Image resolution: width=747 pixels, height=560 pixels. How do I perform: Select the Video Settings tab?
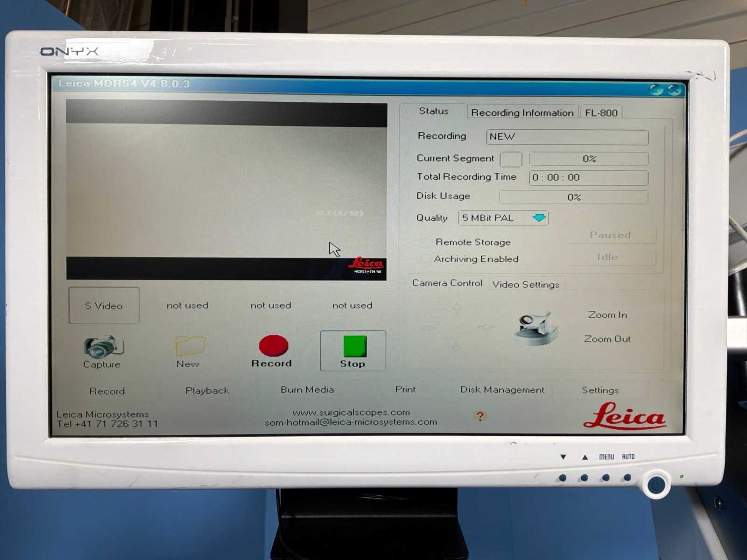[525, 285]
